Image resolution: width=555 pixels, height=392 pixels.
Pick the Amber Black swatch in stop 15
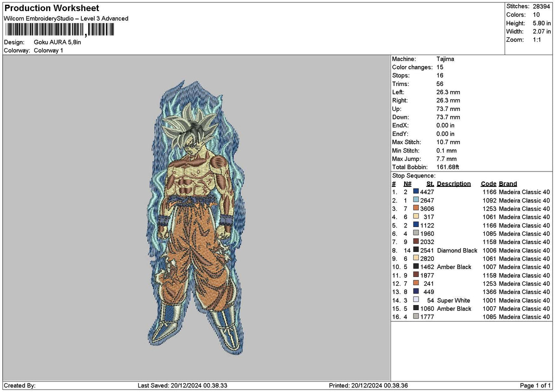pos(416,308)
